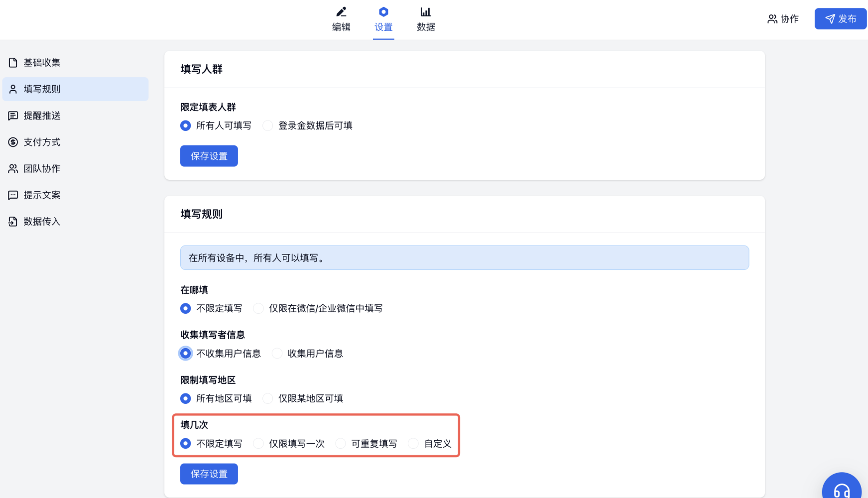Viewport: 868px width, 498px height.
Task: Click the bar chart icon above 数据
Action: pos(426,11)
